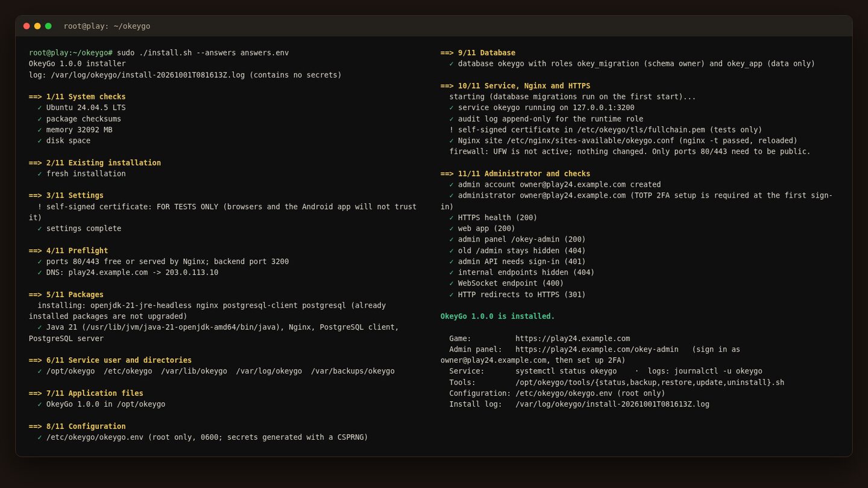The height and width of the screenshot is (488, 868).
Task: Click the 'memory 32092 MB' line
Action: (x=75, y=130)
